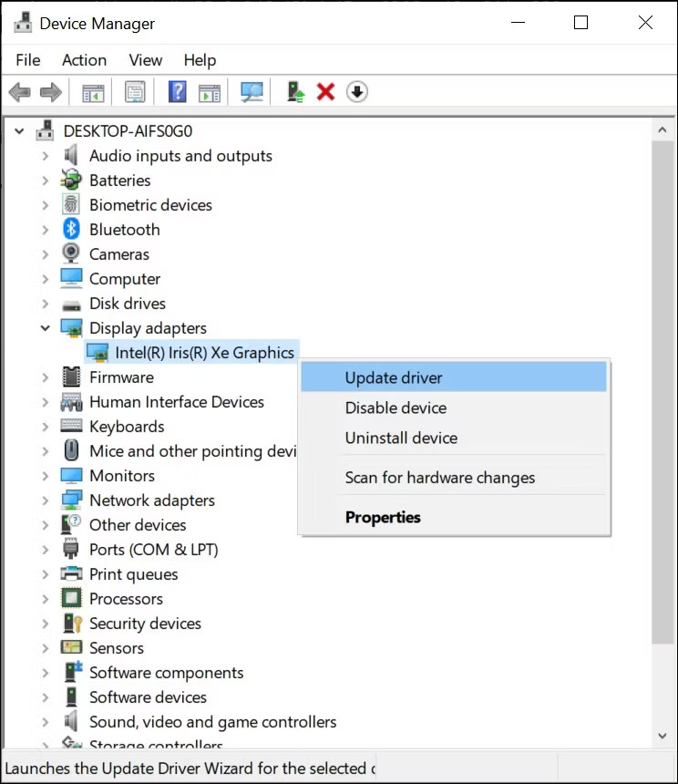The width and height of the screenshot is (678, 784).
Task: Open the View menu
Action: click(x=146, y=60)
